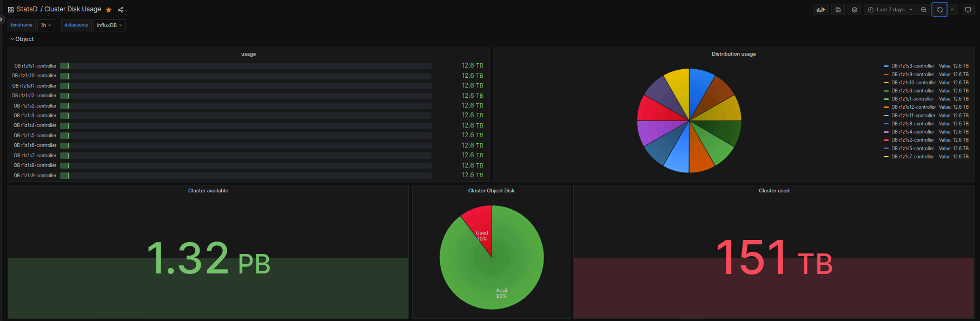Refresh the dashboard
The width and height of the screenshot is (980, 321).
(939, 10)
